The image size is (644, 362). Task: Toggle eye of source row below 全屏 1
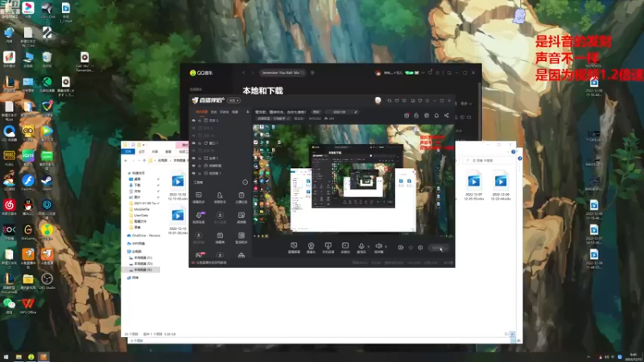pyautogui.click(x=193, y=166)
